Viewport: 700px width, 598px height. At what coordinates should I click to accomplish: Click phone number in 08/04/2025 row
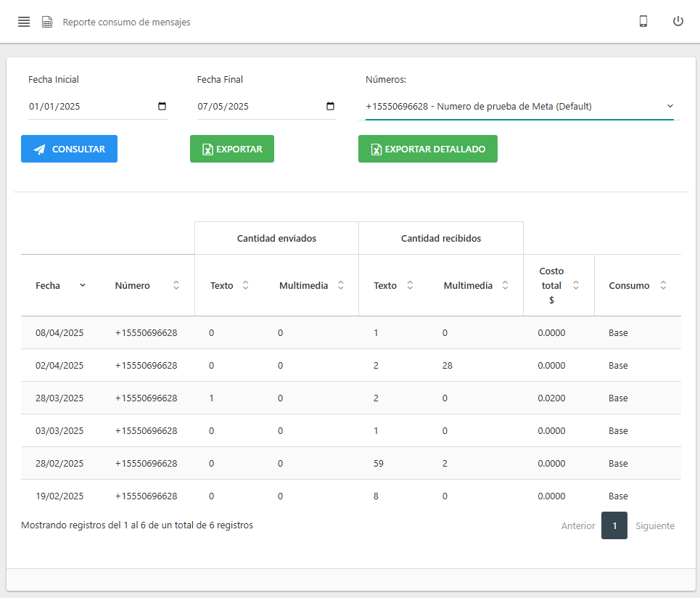(x=147, y=332)
